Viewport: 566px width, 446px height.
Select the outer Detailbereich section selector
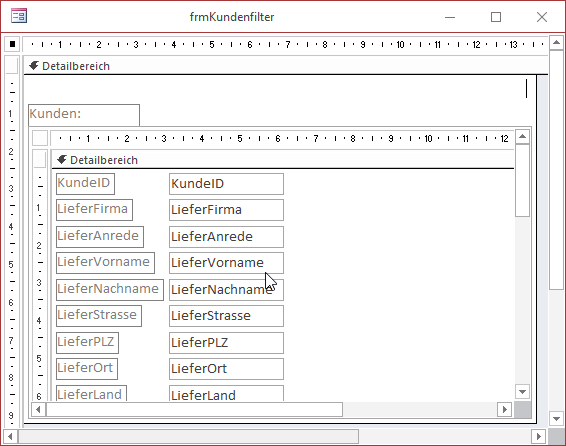click(x=12, y=66)
